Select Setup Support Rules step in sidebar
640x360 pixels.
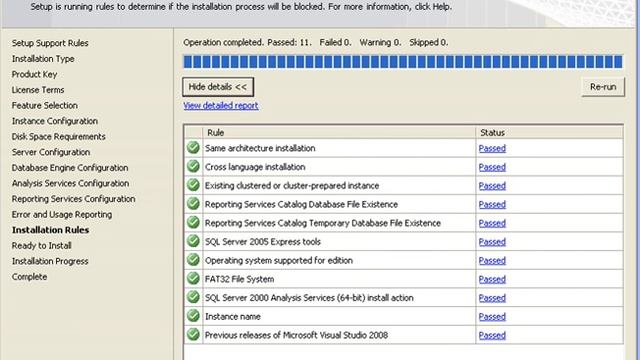(x=50, y=43)
